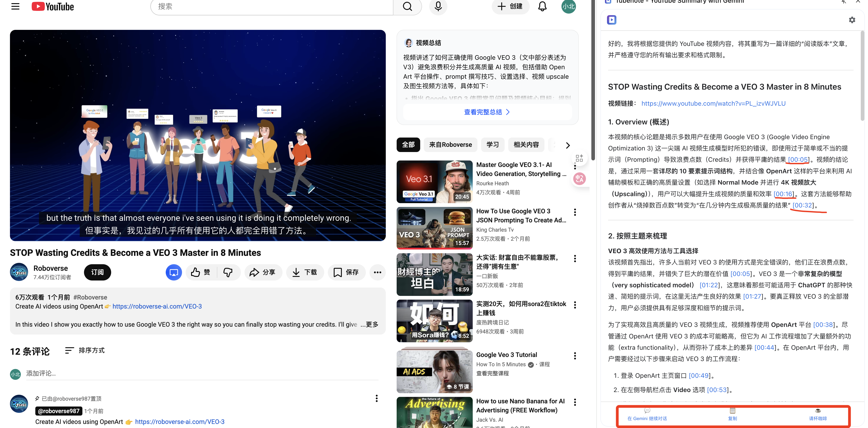The image size is (868, 428).
Task: Open the three-dot more actions button
Action: pyautogui.click(x=377, y=272)
